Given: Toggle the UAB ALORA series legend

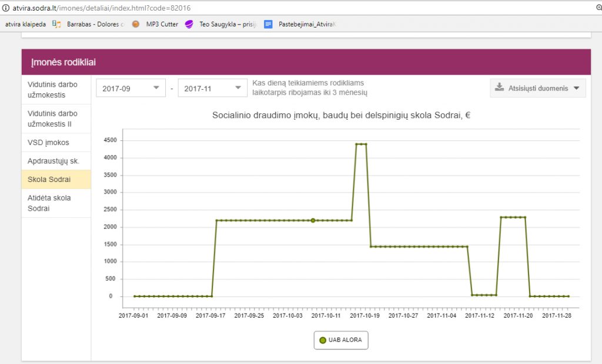Looking at the screenshot, I should (x=341, y=341).
